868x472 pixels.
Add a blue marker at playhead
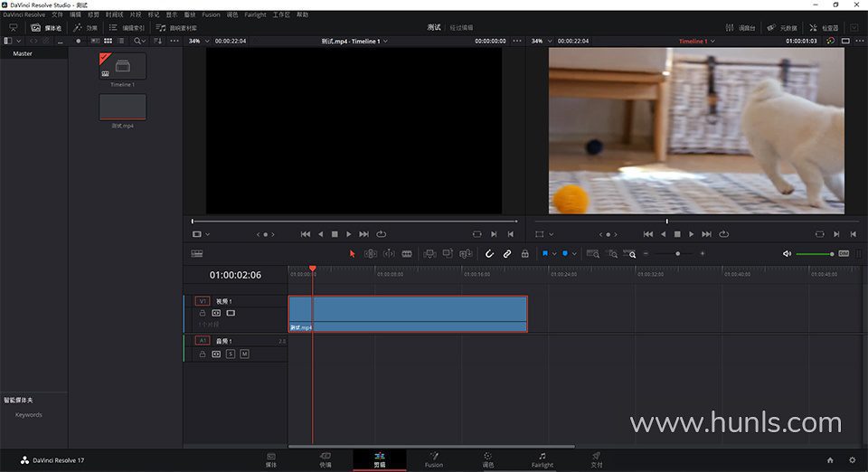click(565, 253)
